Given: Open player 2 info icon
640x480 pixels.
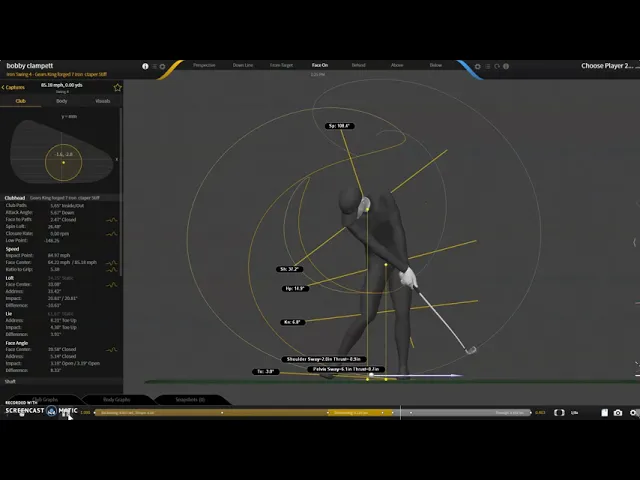Looking at the screenshot, I should (x=506, y=66).
